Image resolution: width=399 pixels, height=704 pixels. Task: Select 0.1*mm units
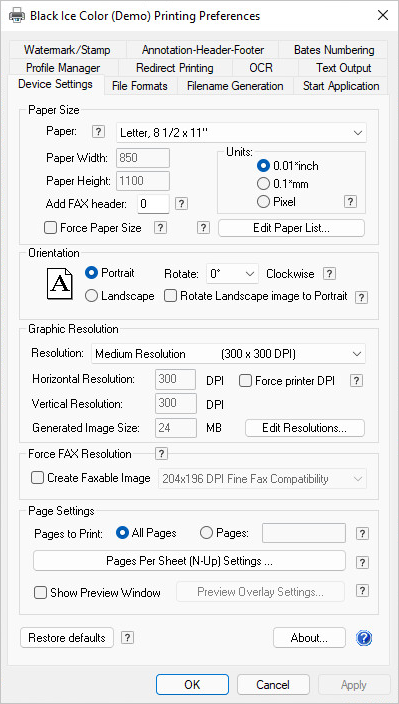pos(263,184)
